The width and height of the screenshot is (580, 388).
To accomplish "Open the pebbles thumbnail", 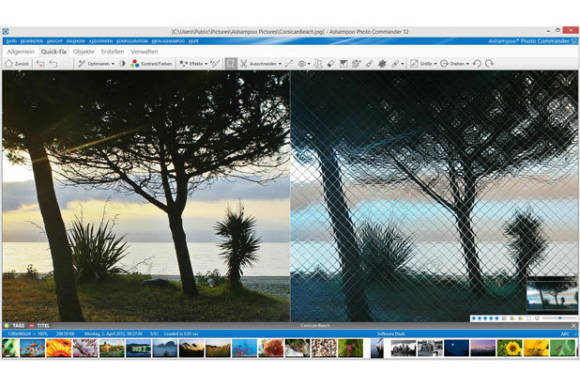I will click(324, 348).
